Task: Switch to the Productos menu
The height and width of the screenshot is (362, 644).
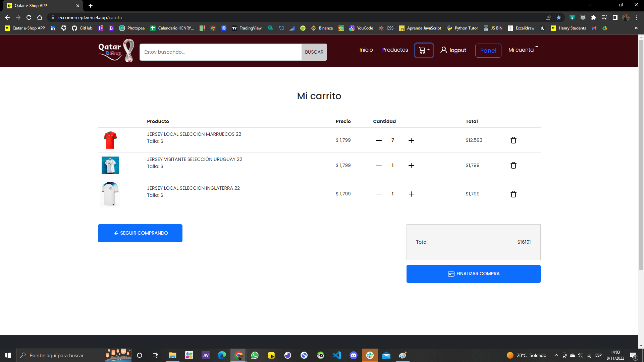Action: click(395, 50)
